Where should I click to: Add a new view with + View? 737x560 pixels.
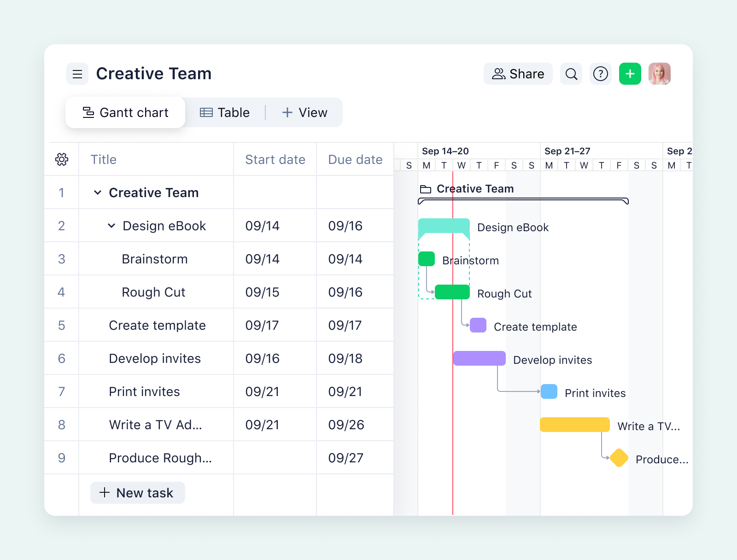point(305,112)
